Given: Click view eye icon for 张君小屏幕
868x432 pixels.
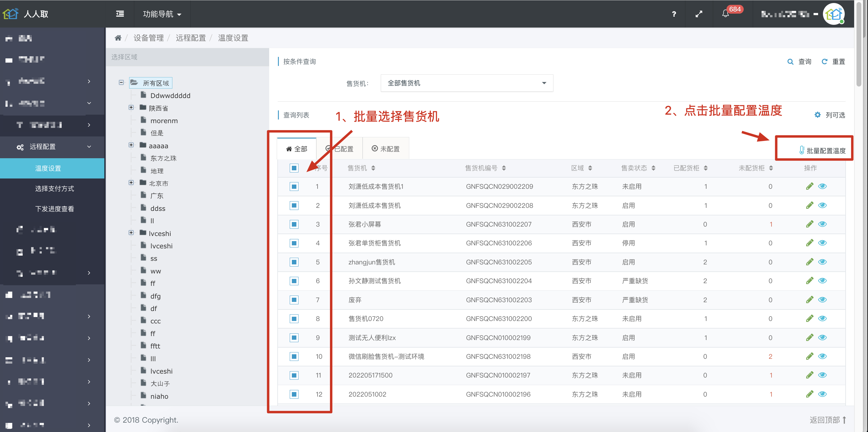Looking at the screenshot, I should tap(822, 224).
